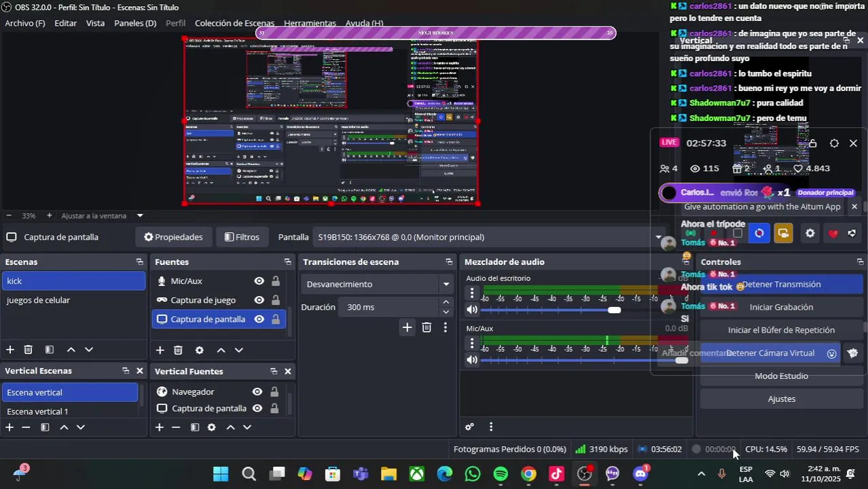This screenshot has height=489, width=868.
Task: Zoom in preview with plus icon
Action: click(x=49, y=215)
